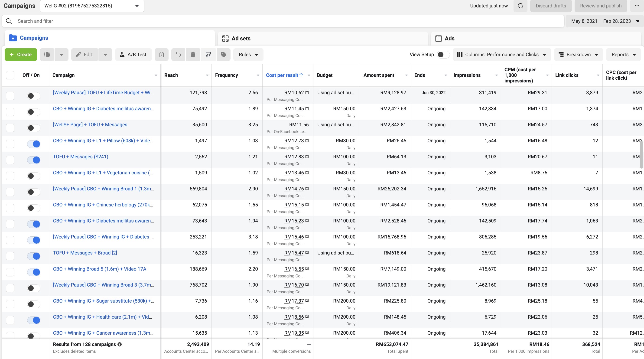Check the select-all campaigns header checkbox
644x359 pixels.
pyautogui.click(x=10, y=75)
